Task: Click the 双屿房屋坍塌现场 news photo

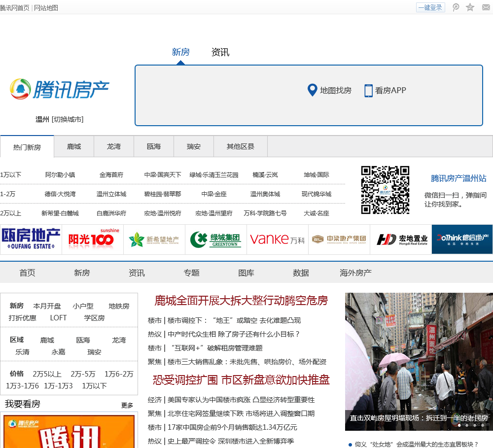Action: pyautogui.click(x=419, y=362)
